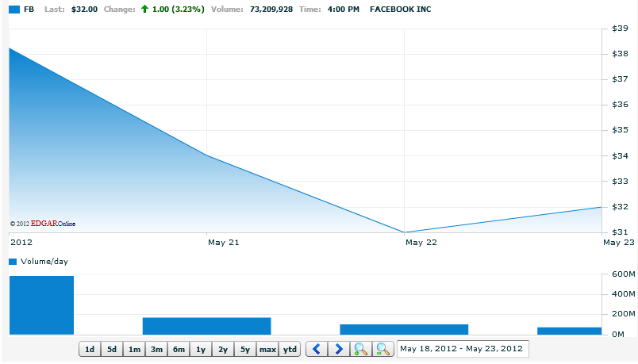Image resolution: width=638 pixels, height=364 pixels.
Task: Choose the 1y time range
Action: click(x=201, y=350)
